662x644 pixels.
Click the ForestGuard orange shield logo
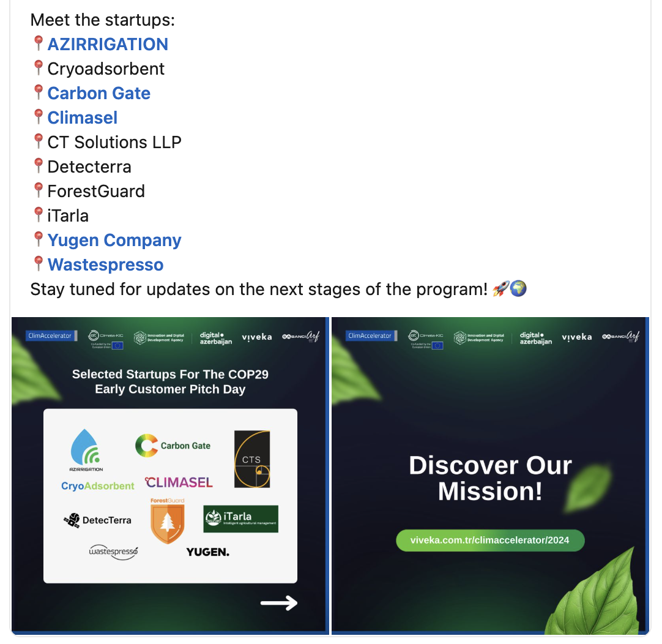[168, 521]
